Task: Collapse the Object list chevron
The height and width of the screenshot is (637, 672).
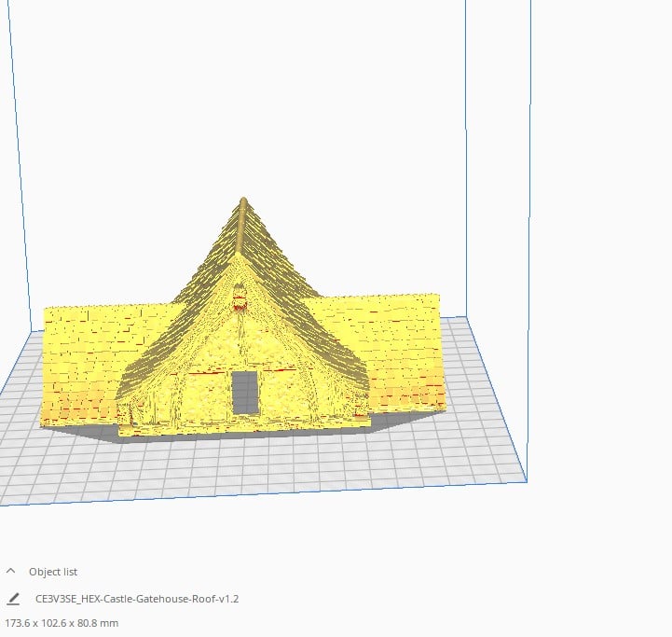Action: click(11, 571)
